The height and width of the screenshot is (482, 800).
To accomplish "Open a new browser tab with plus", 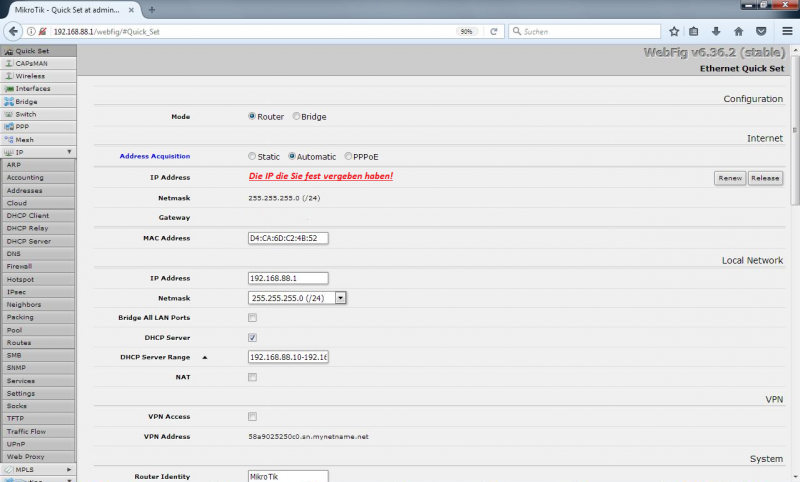I will (x=152, y=9).
